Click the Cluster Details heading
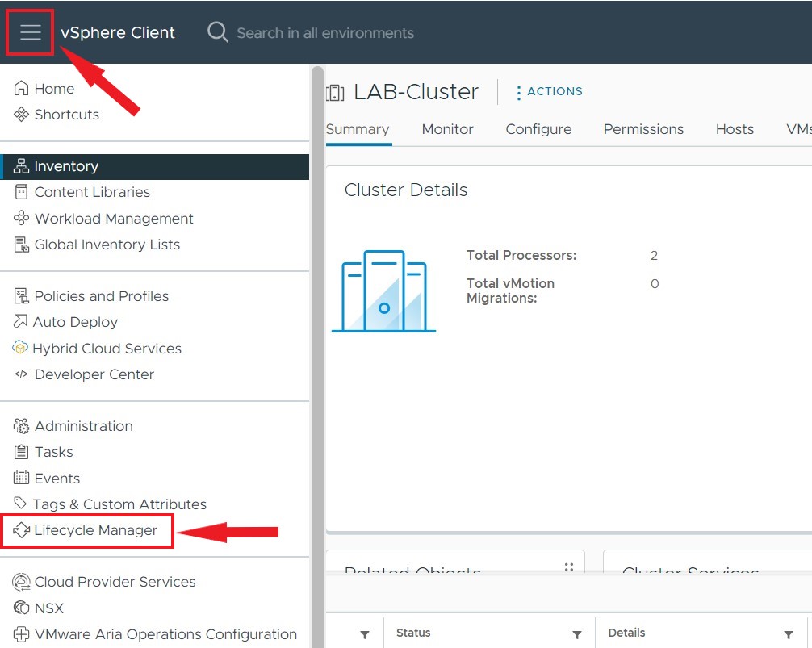Viewport: 812px width, 648px height. pyautogui.click(x=406, y=190)
